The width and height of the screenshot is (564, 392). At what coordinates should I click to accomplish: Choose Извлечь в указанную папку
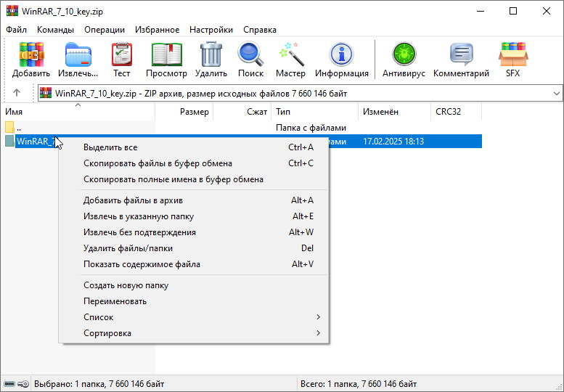coord(195,216)
